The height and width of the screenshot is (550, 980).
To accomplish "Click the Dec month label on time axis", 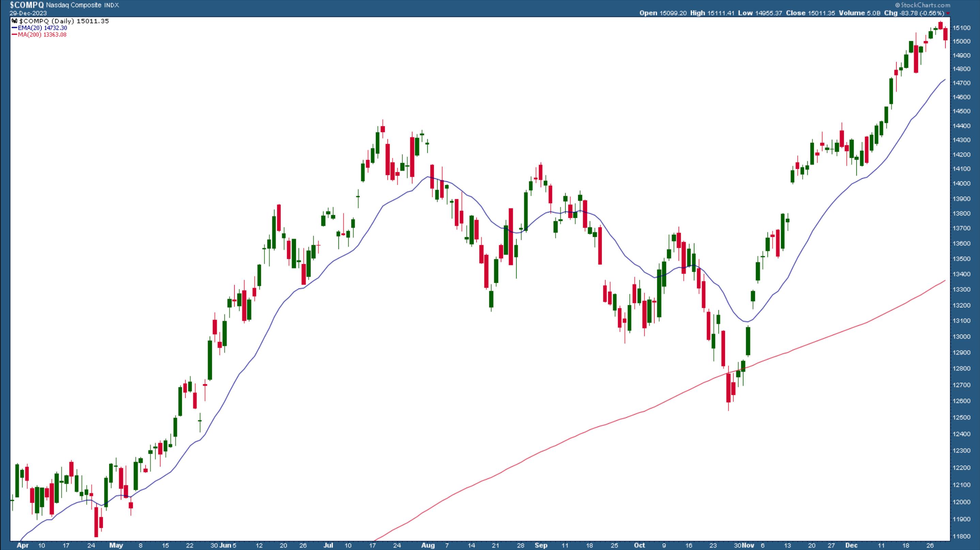I will click(851, 545).
